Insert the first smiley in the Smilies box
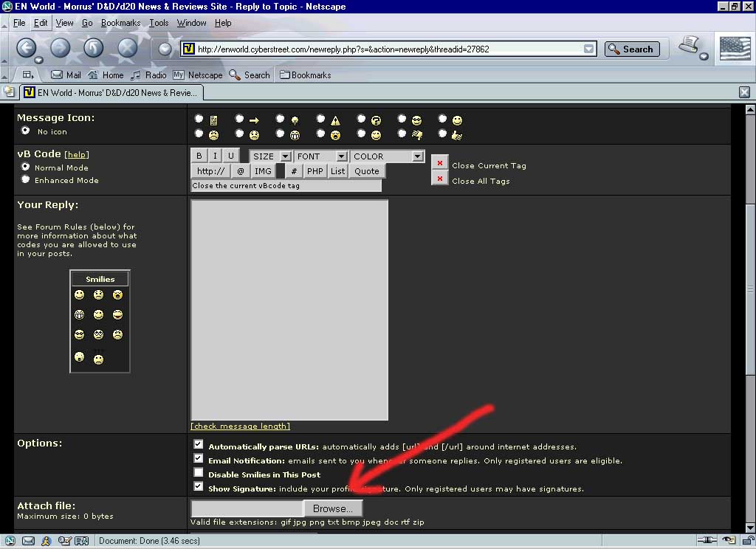 point(80,294)
